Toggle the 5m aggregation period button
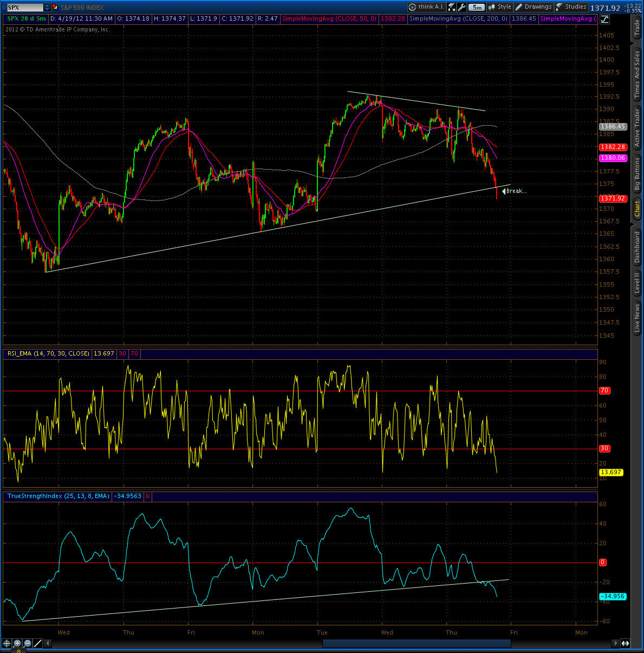This screenshot has width=644, height=653. click(x=477, y=7)
